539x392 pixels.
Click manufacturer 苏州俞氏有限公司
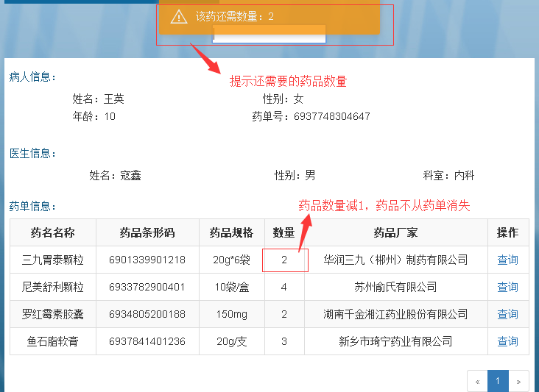coord(395,287)
